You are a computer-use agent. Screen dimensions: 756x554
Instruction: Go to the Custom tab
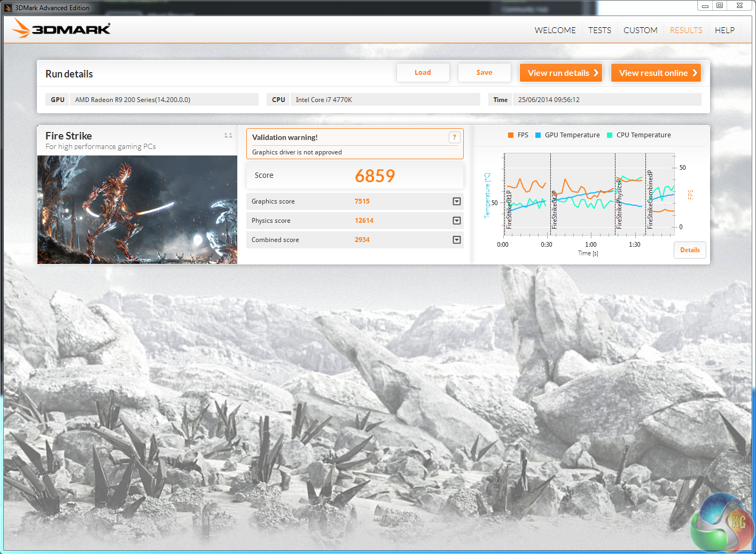tap(641, 30)
